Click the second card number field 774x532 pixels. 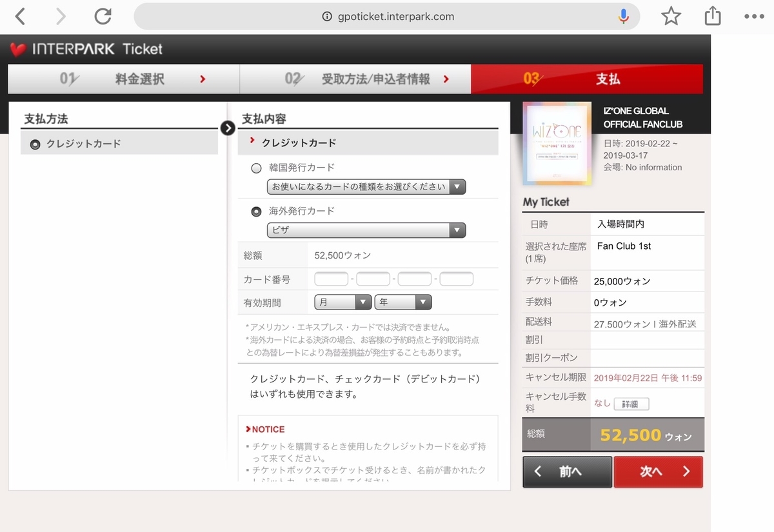point(373,279)
